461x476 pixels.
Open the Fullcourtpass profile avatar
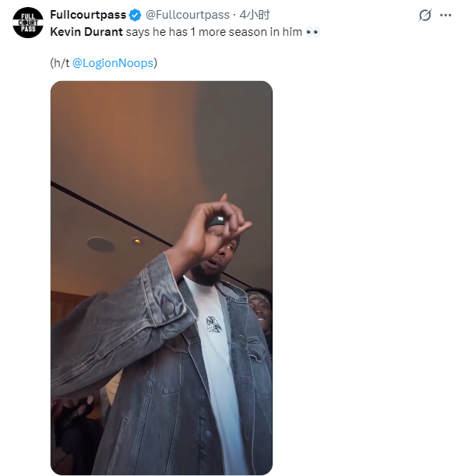[x=28, y=23]
